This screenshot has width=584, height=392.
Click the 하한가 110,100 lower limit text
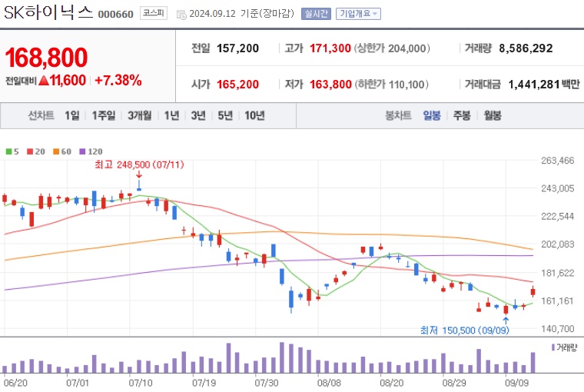(x=391, y=85)
